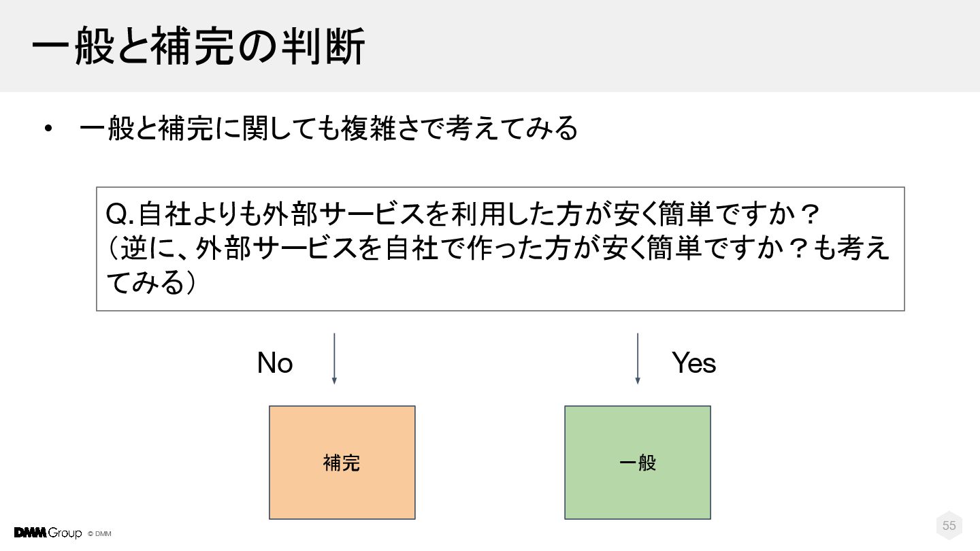This screenshot has height=551, width=980.
Task: Click the slide title 一般と補完の判断
Action: click(199, 47)
